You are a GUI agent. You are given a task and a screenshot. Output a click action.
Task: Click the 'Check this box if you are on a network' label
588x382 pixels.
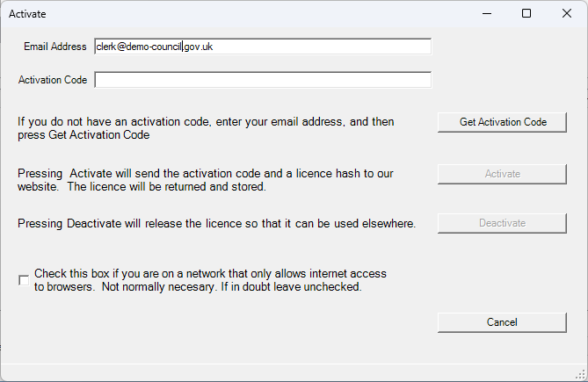coord(210,280)
